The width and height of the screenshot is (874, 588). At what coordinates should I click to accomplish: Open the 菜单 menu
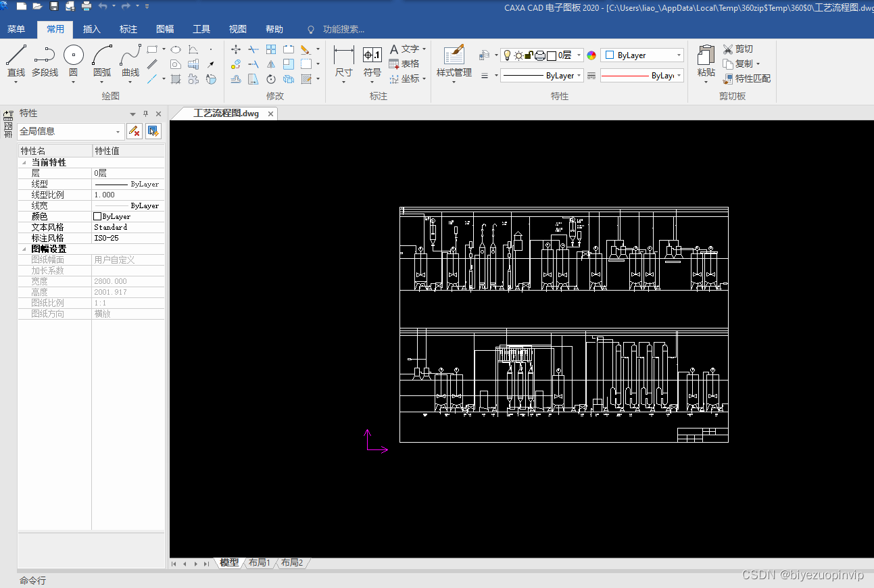click(16, 29)
